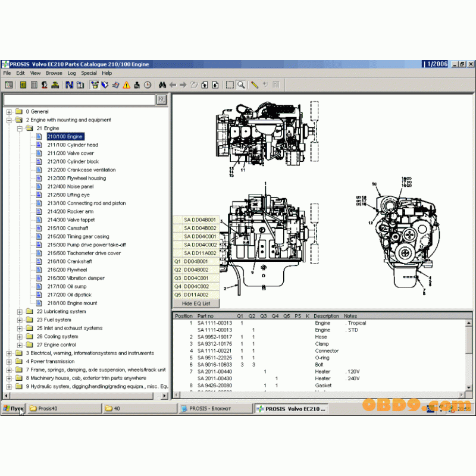Click the Пуск start button
The width and height of the screenshot is (476, 476).
tap(14, 409)
